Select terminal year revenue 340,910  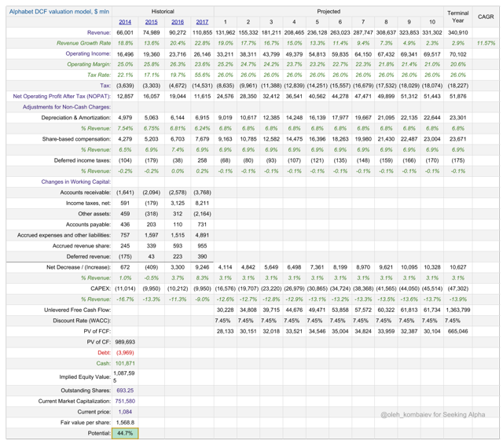point(458,32)
